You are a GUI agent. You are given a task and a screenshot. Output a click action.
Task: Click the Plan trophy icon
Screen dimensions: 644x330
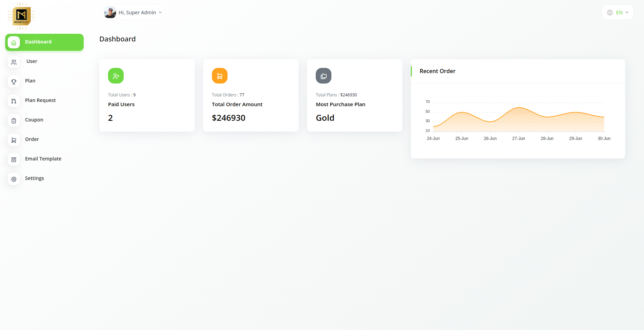click(14, 81)
